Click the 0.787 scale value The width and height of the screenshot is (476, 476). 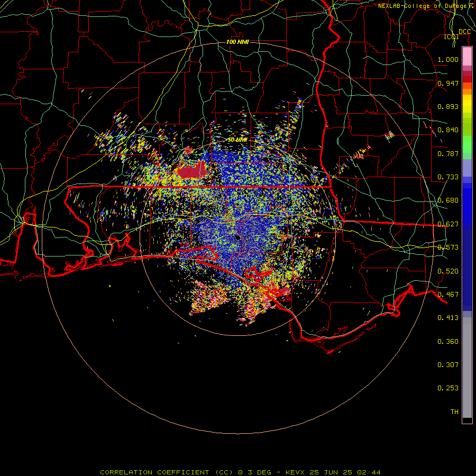(x=448, y=153)
